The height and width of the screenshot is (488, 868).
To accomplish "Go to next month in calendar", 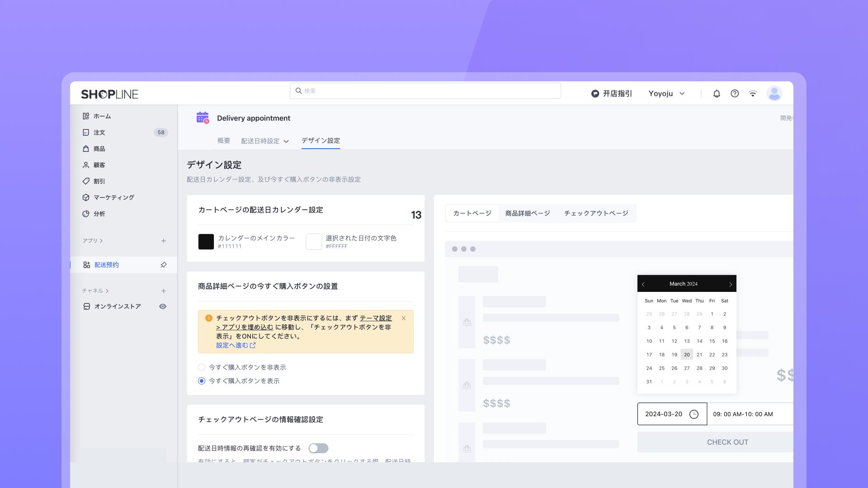I will (730, 284).
